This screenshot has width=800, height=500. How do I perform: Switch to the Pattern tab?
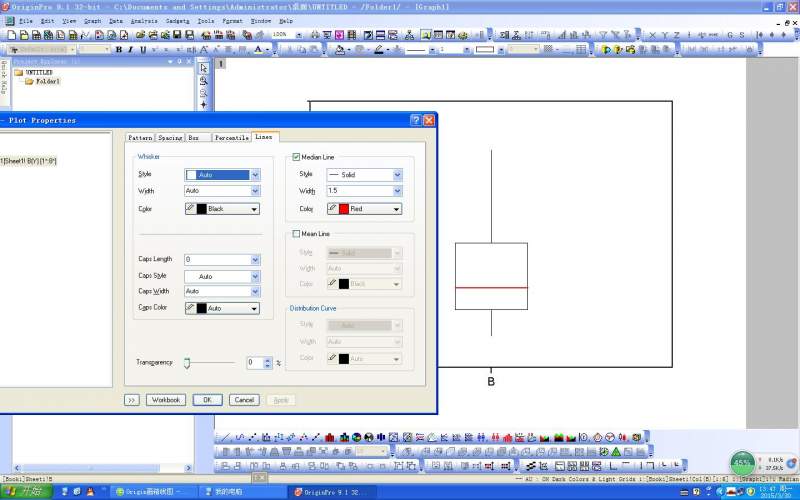pos(140,138)
